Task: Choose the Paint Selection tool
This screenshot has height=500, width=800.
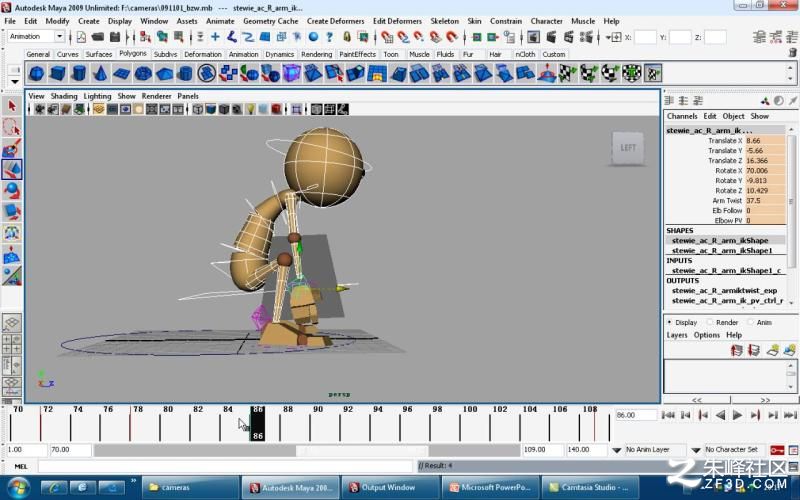Action: pos(12,148)
